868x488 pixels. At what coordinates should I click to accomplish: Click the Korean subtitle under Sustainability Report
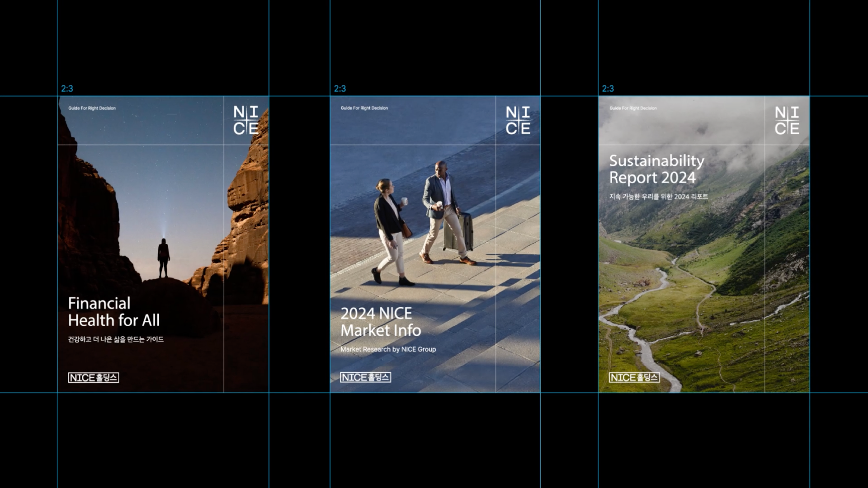659,197
